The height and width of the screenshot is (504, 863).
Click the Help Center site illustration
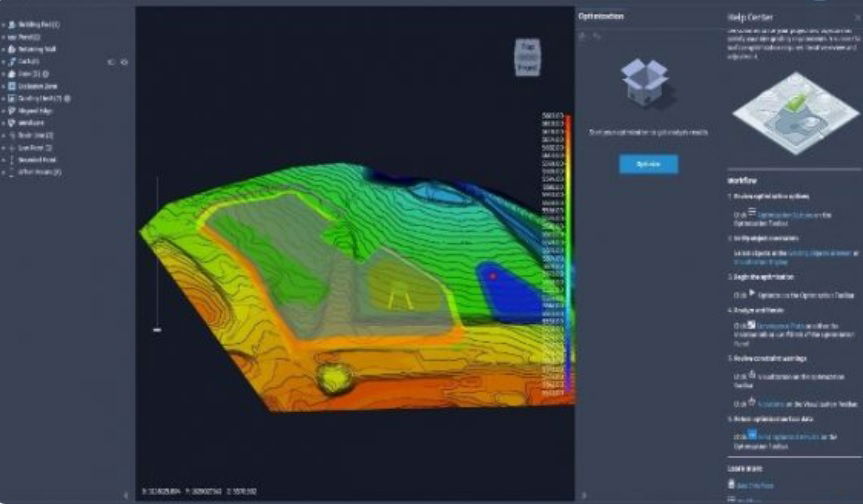(x=795, y=113)
